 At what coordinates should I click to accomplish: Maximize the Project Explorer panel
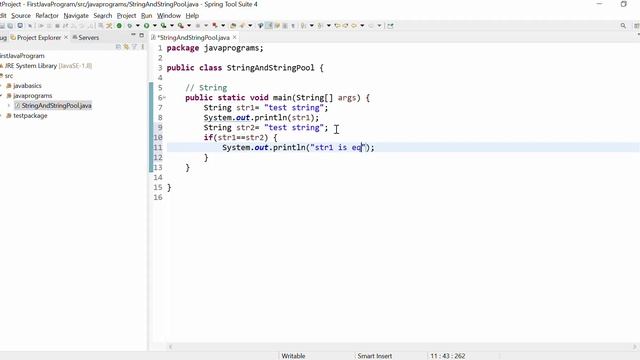(142, 36)
